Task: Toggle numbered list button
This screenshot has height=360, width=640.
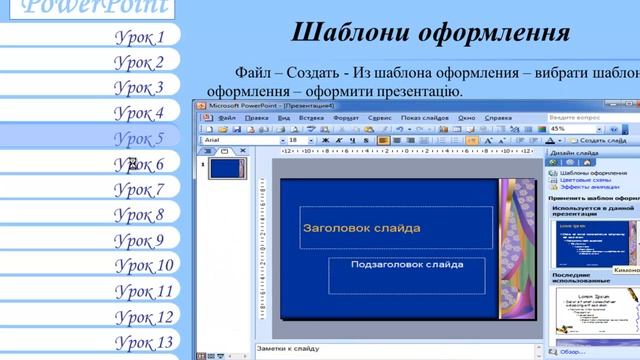Action: pos(441,140)
